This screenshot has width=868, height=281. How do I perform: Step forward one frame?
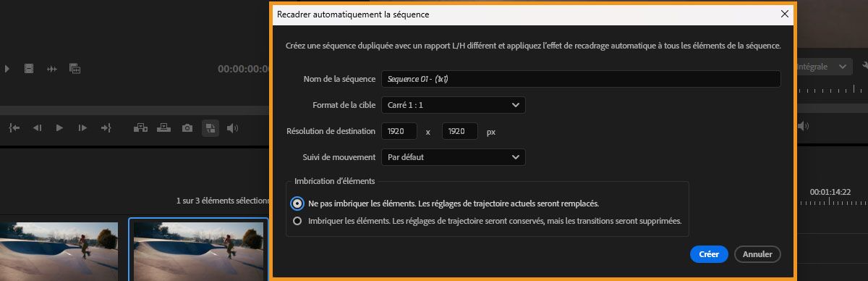(x=82, y=127)
